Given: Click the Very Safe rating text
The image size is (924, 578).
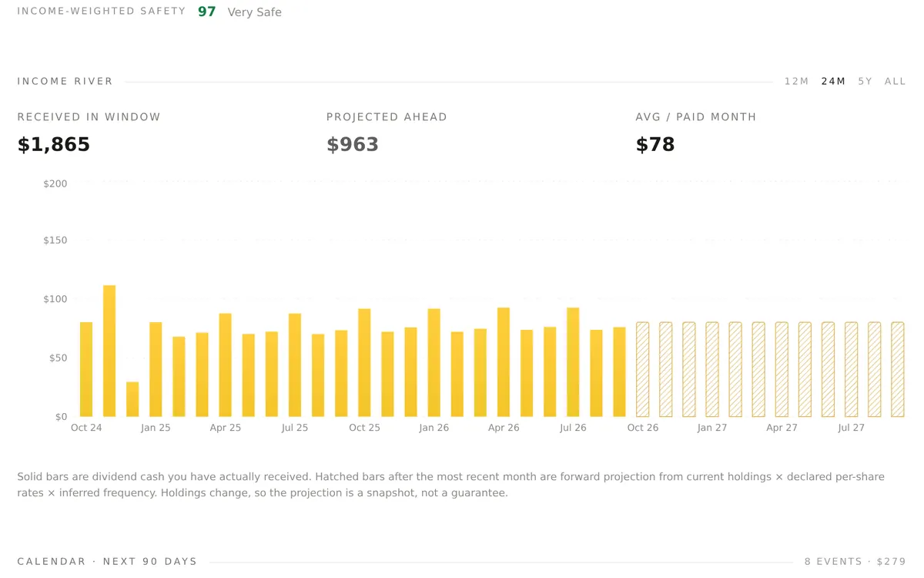Looking at the screenshot, I should pyautogui.click(x=255, y=12).
